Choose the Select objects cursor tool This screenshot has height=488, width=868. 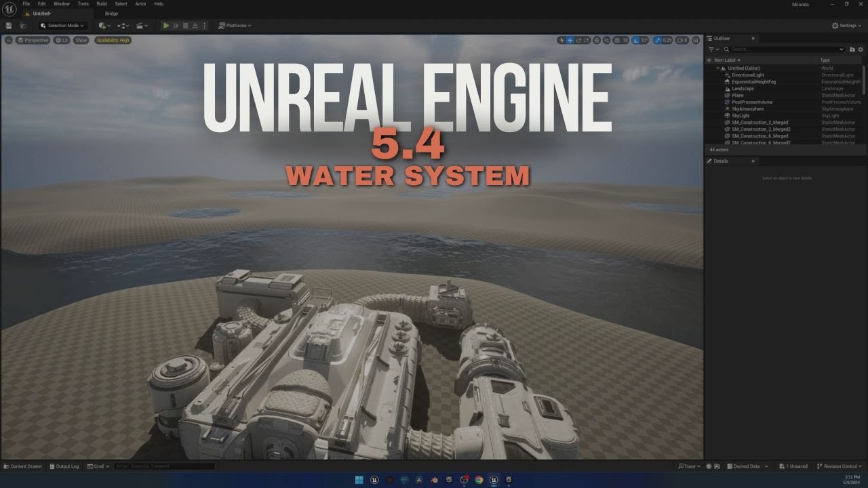point(561,40)
